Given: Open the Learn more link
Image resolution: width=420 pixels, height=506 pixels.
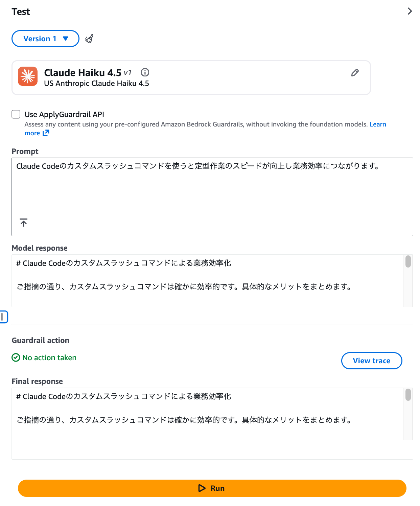Looking at the screenshot, I should coord(378,124).
